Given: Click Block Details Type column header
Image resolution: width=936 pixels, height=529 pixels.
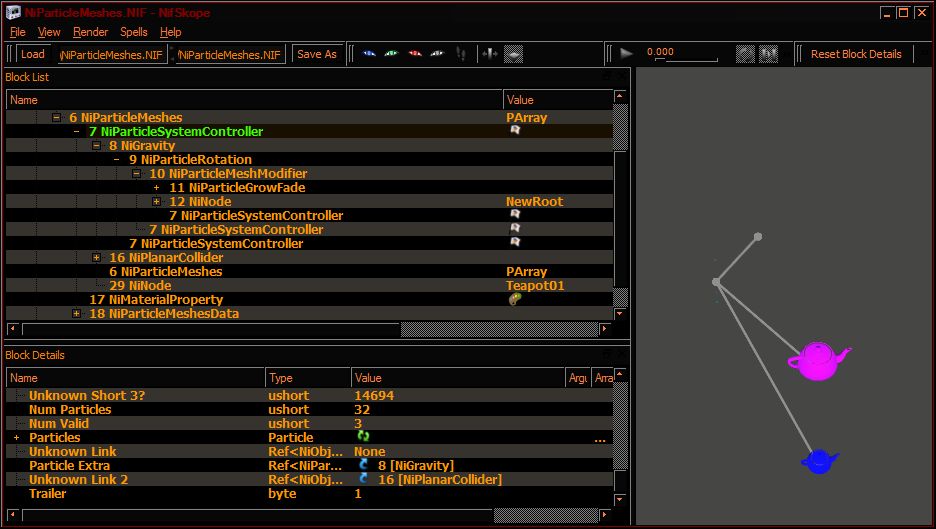Looking at the screenshot, I should pyautogui.click(x=308, y=377).
